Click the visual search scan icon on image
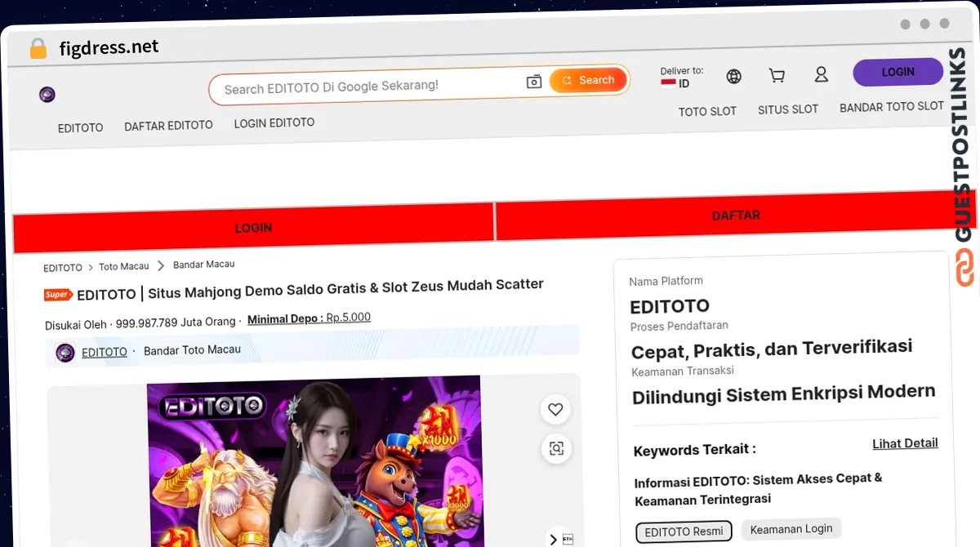This screenshot has height=547, width=980. point(556,448)
